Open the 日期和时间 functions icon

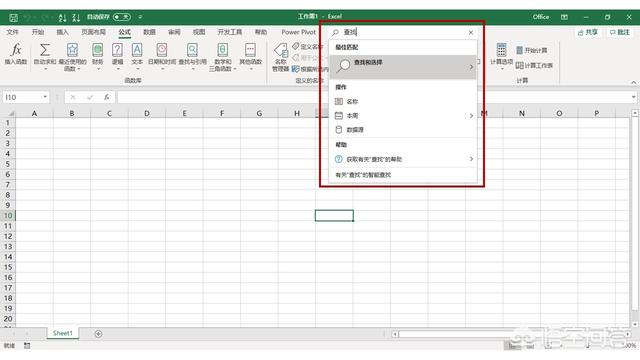pos(162,50)
